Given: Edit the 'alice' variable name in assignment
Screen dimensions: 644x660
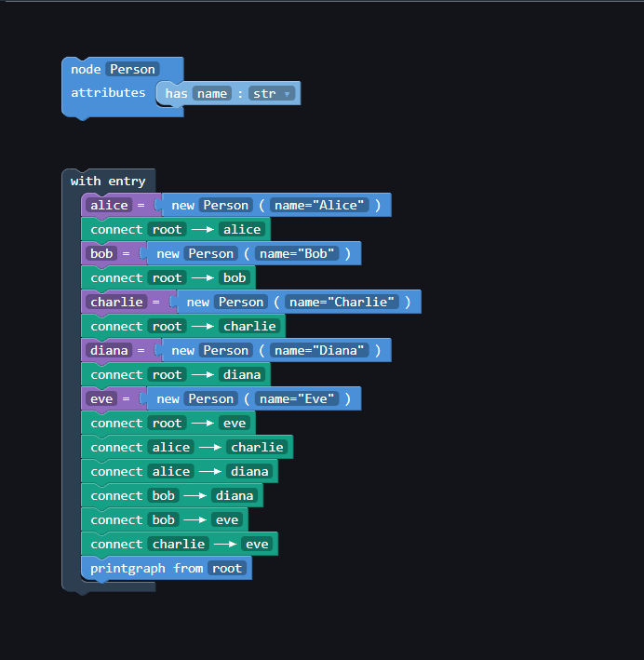Looking at the screenshot, I should pos(109,205).
